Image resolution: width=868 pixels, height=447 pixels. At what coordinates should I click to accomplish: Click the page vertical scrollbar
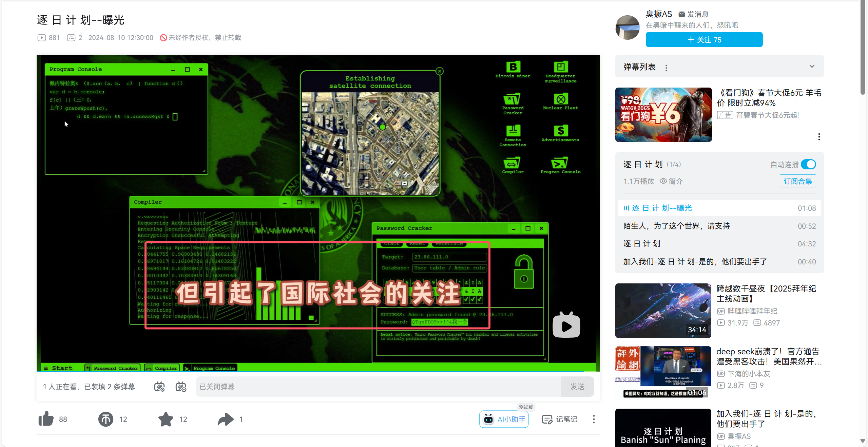pos(863,48)
